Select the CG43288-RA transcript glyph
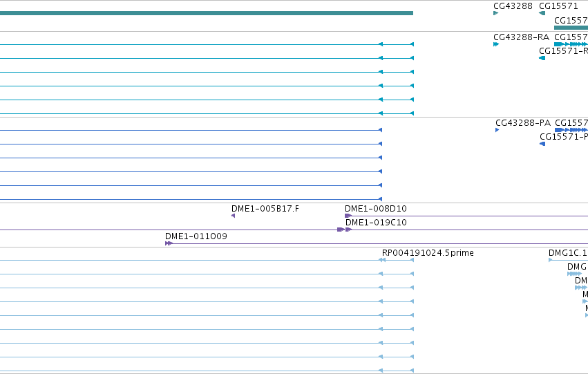This screenshot has width=588, height=374. pos(496,44)
